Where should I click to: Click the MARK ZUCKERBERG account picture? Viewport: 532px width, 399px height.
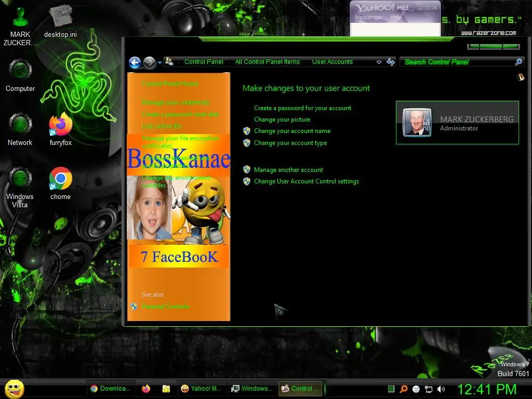coord(417,123)
